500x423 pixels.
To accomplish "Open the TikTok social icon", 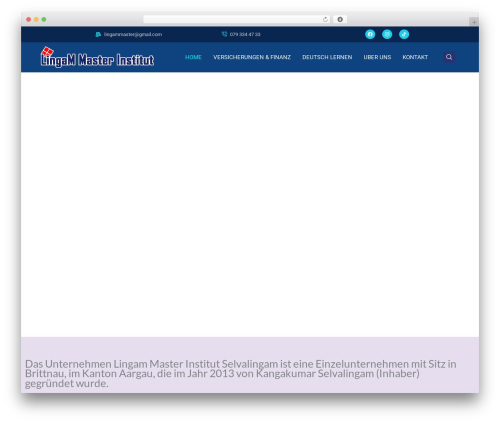I will pos(404,34).
